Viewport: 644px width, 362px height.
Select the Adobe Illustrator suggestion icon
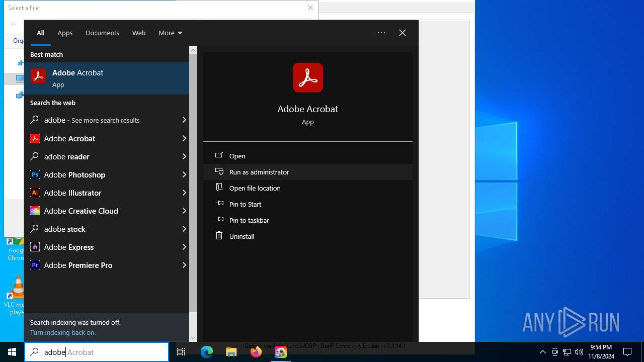(x=35, y=193)
